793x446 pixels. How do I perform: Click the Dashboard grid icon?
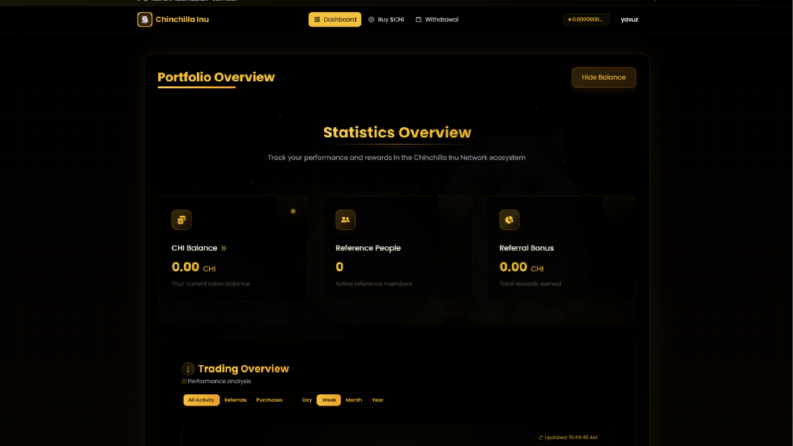[317, 19]
